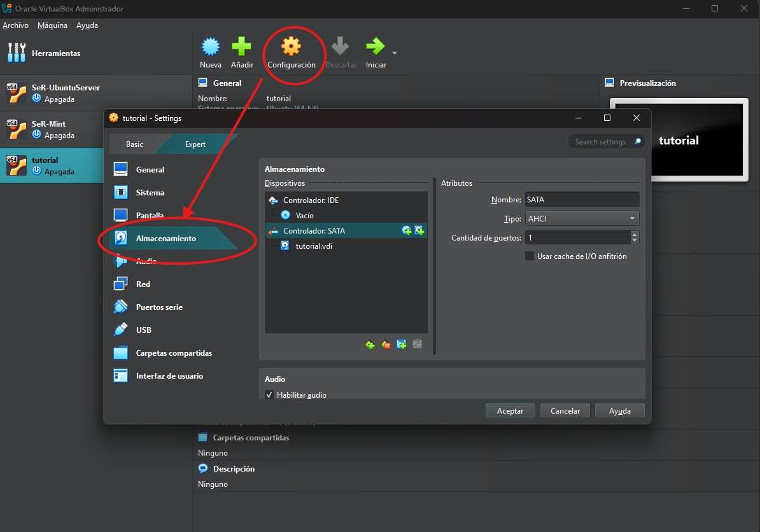The width and height of the screenshot is (760, 532).
Task: Add optical drive to SATA controller
Action: tap(407, 230)
